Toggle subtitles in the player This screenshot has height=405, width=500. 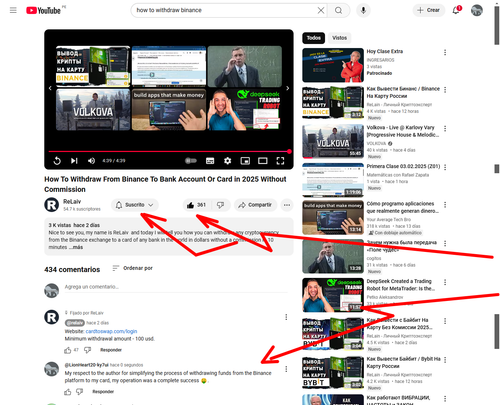click(210, 161)
